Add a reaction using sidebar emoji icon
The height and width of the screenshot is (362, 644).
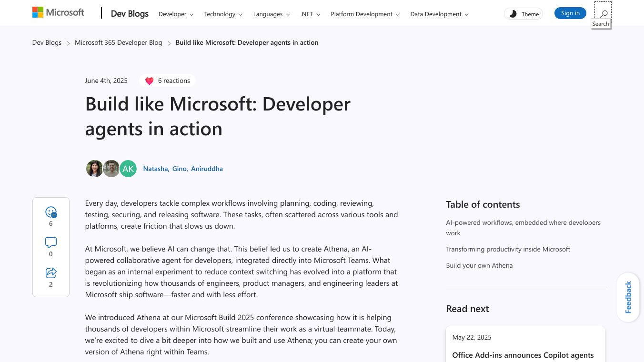point(51,212)
